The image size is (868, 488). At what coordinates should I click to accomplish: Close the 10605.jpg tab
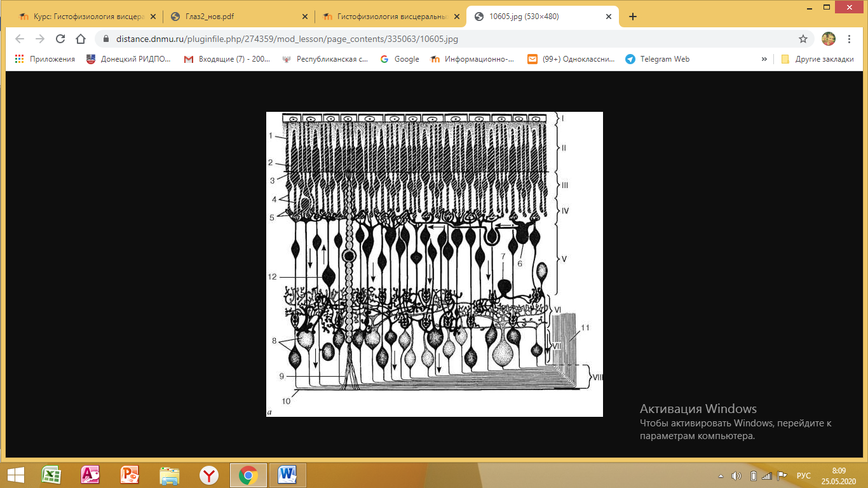(609, 17)
